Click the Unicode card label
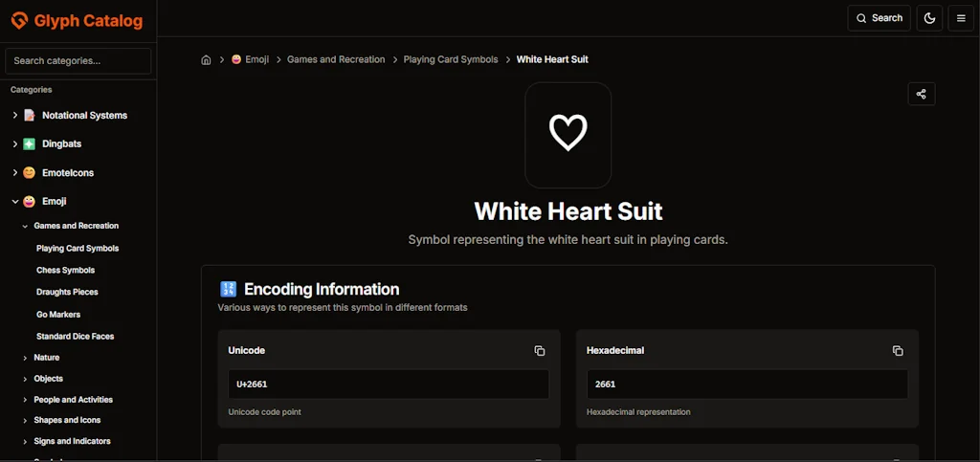980x462 pixels. [x=246, y=350]
